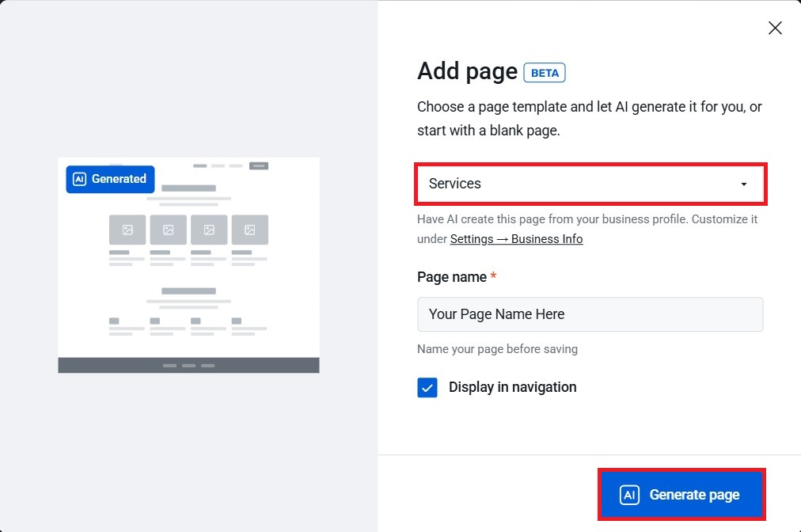Click the first image placeholder in the preview
The image size is (801, 532).
(x=127, y=230)
